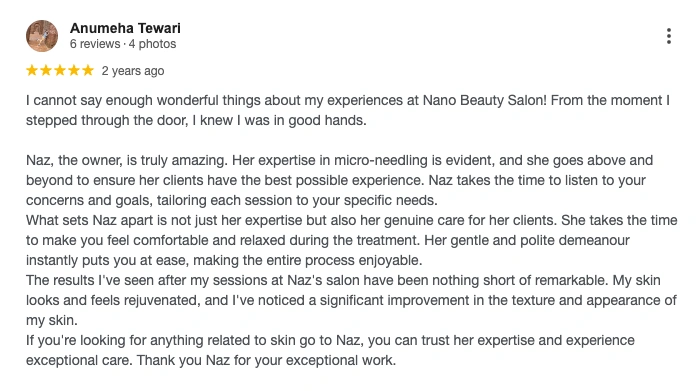Click the "2 years ago" timestamp

133,71
